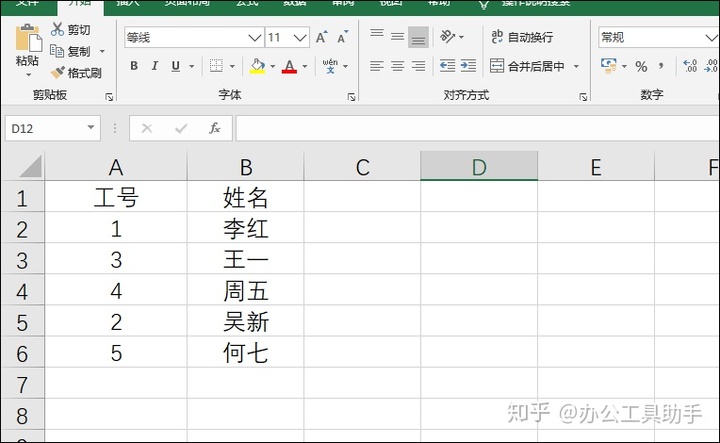720x443 pixels.
Task: Click the Format Painter brush
Action: (58, 73)
